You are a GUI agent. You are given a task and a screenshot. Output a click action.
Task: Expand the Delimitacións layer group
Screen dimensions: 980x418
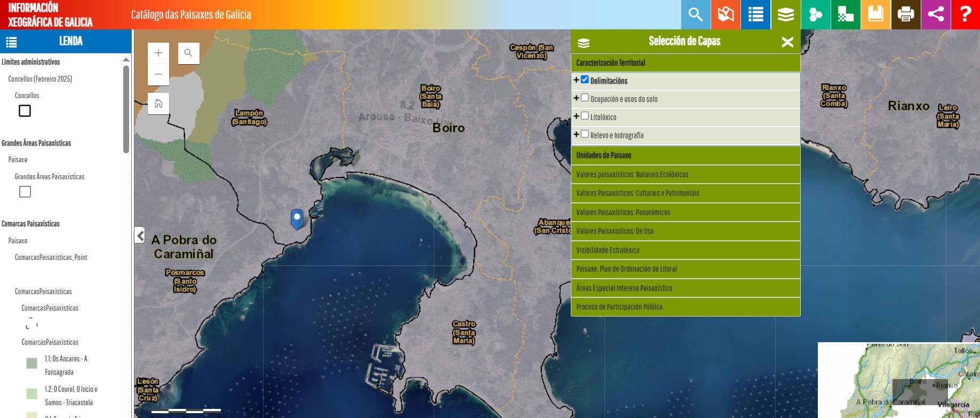pos(576,80)
